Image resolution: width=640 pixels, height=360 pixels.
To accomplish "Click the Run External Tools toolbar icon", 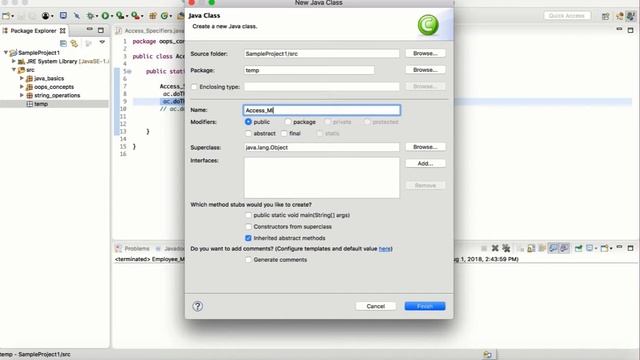I will [x=135, y=16].
